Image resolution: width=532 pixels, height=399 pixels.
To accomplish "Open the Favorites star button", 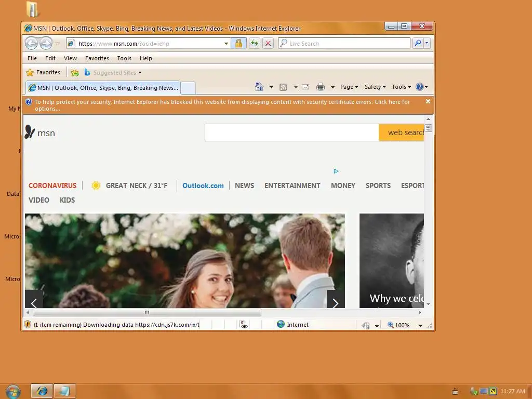I will click(x=43, y=72).
